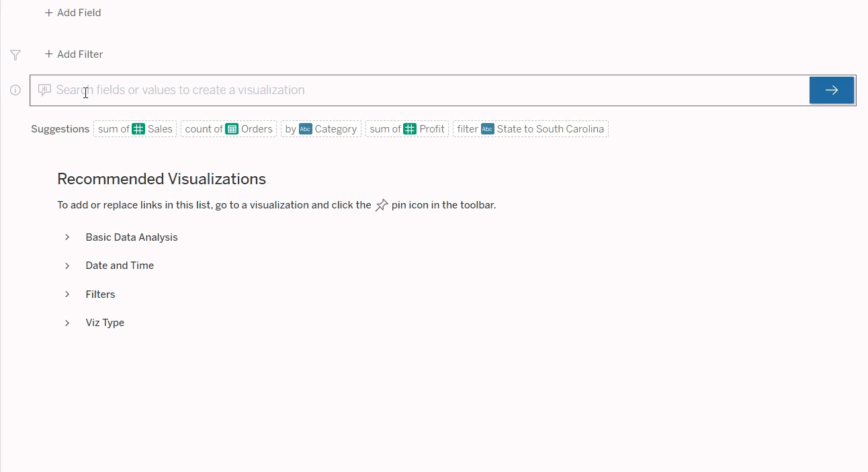Apply the filter State to South Carolina suggestion
This screenshot has height=472, width=868.
[530, 128]
